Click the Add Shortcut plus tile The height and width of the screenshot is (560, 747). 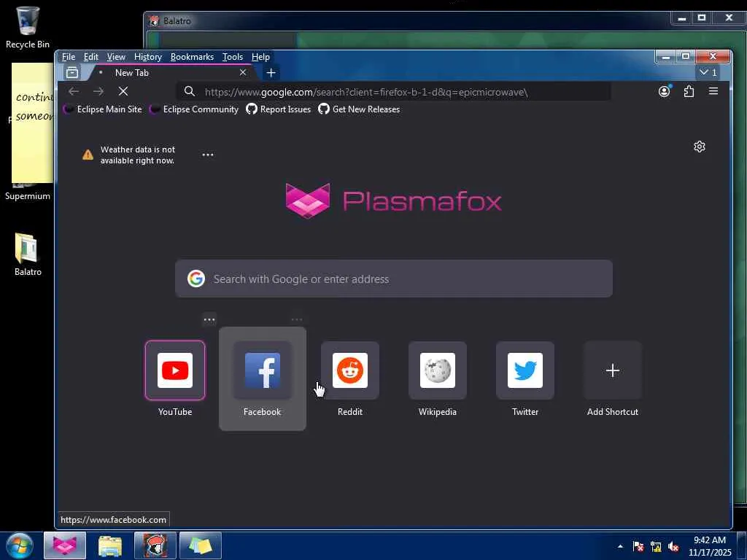pos(613,370)
